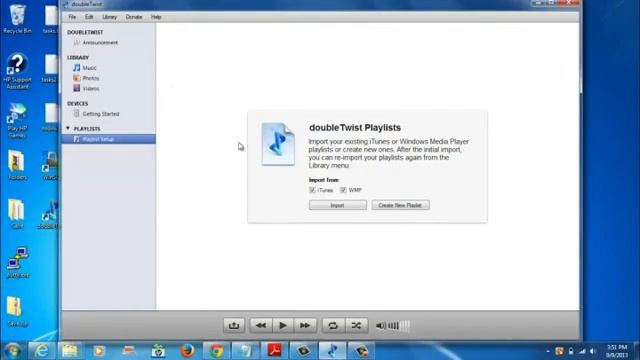Select Playlist Setup in sidebar

pos(109,139)
